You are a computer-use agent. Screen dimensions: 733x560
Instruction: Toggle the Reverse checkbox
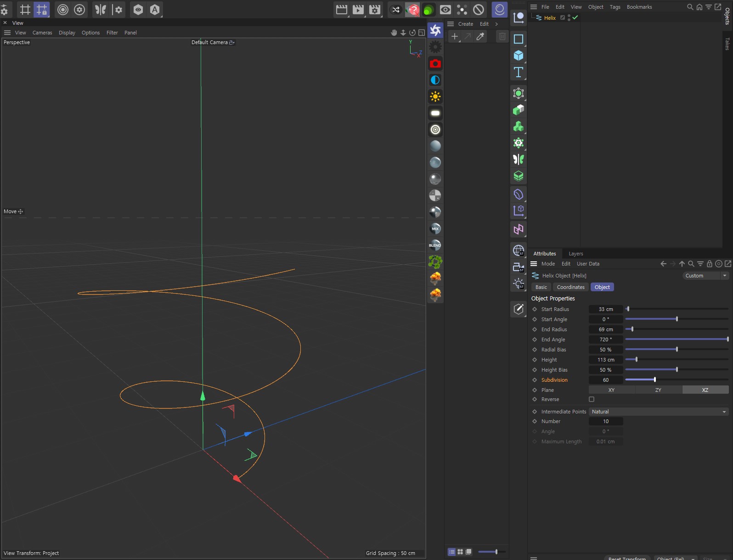point(592,399)
